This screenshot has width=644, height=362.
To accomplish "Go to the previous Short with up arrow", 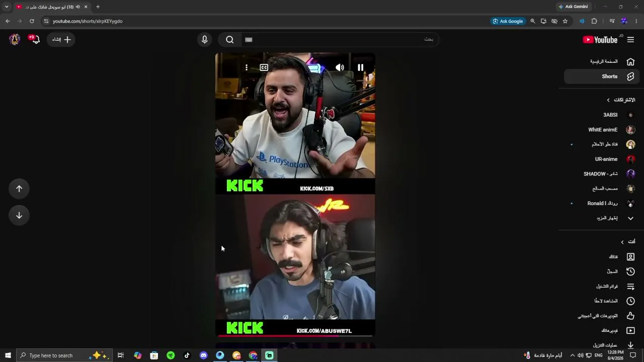I will [19, 189].
